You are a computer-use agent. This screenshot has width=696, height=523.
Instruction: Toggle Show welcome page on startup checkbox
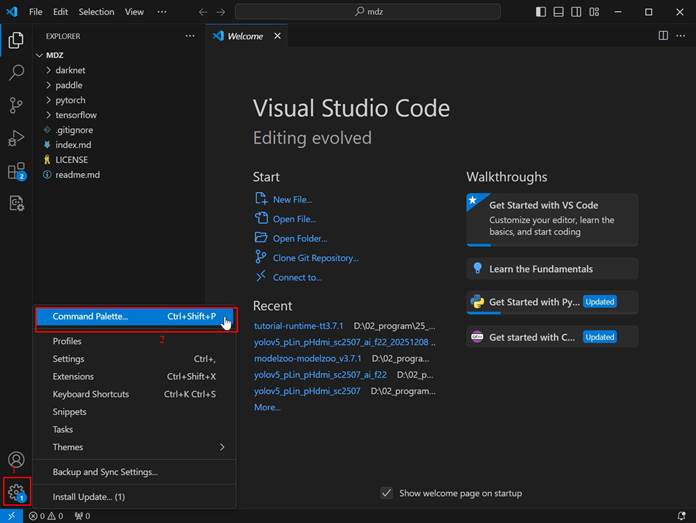coord(387,493)
